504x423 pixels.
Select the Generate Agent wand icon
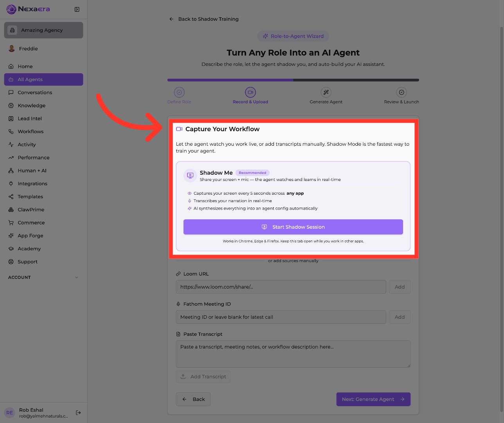coord(326,92)
